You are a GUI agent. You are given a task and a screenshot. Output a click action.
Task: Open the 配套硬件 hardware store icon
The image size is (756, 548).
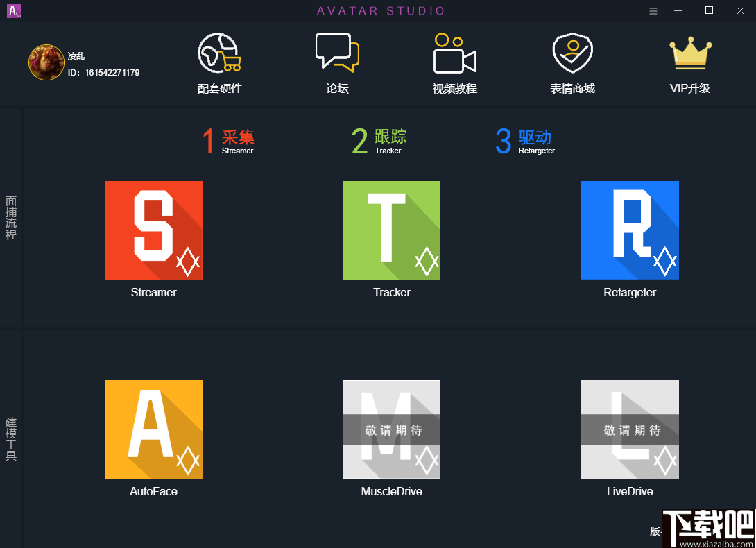219,62
